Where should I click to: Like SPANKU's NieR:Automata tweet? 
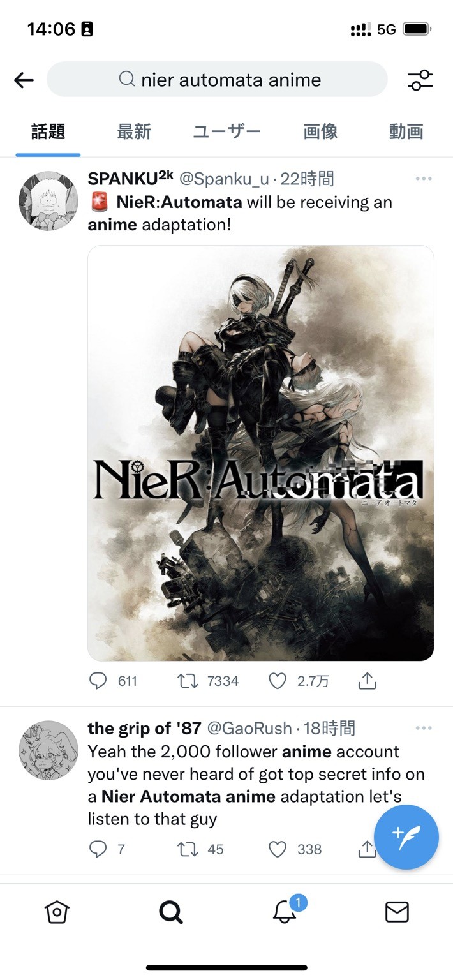278,681
